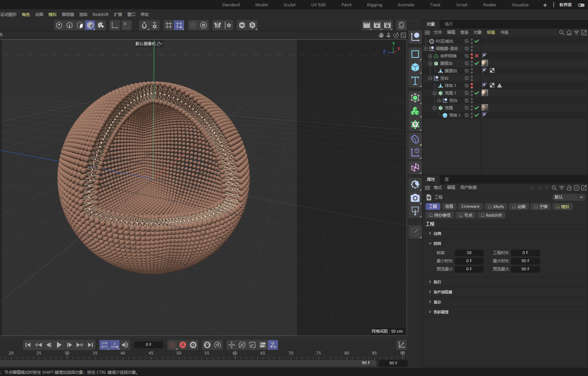Click the viewport pan hand icon
The image size is (588, 376).
pyautogui.click(x=381, y=35)
